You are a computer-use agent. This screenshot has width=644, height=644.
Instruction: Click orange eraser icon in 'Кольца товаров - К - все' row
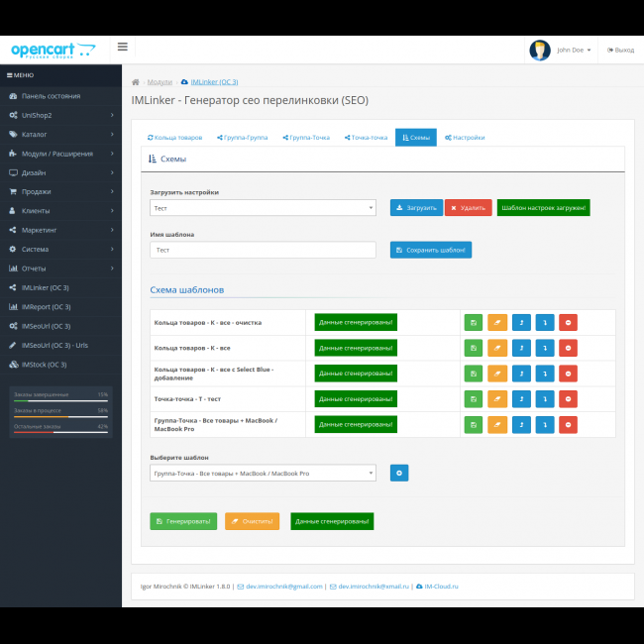click(497, 348)
